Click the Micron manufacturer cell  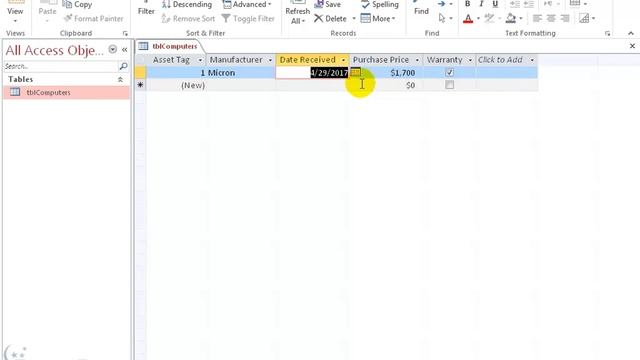pyautogui.click(x=241, y=73)
